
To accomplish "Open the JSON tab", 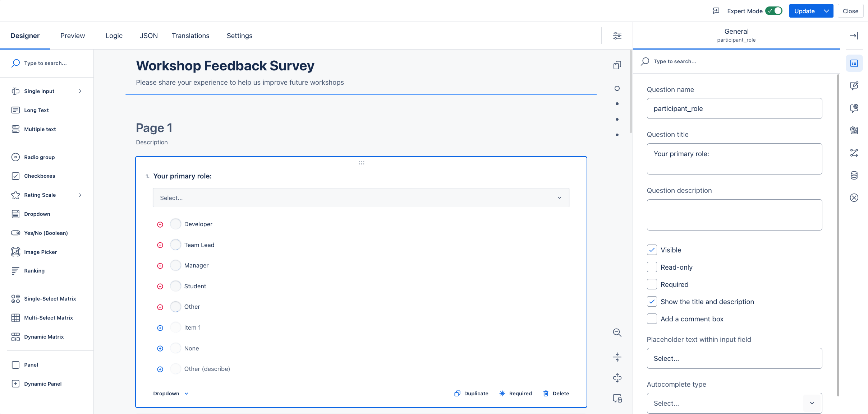I will tap(148, 36).
